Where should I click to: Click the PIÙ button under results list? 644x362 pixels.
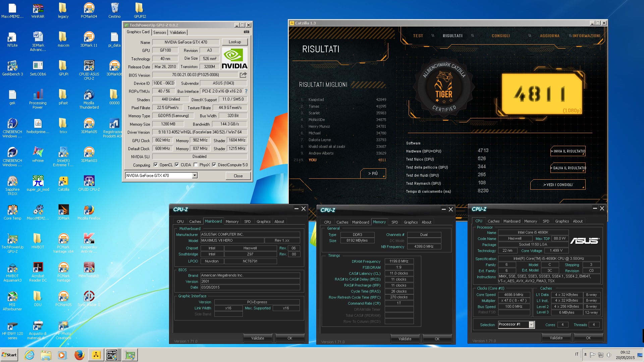373,173
